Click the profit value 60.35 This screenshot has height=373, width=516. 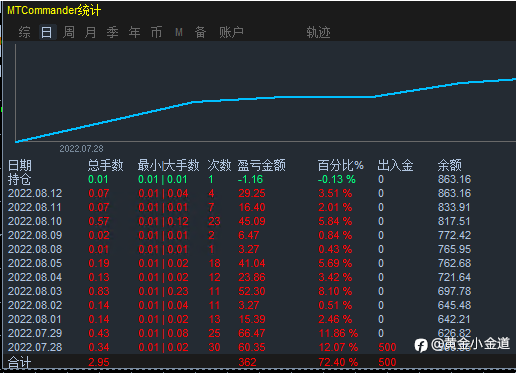252,347
